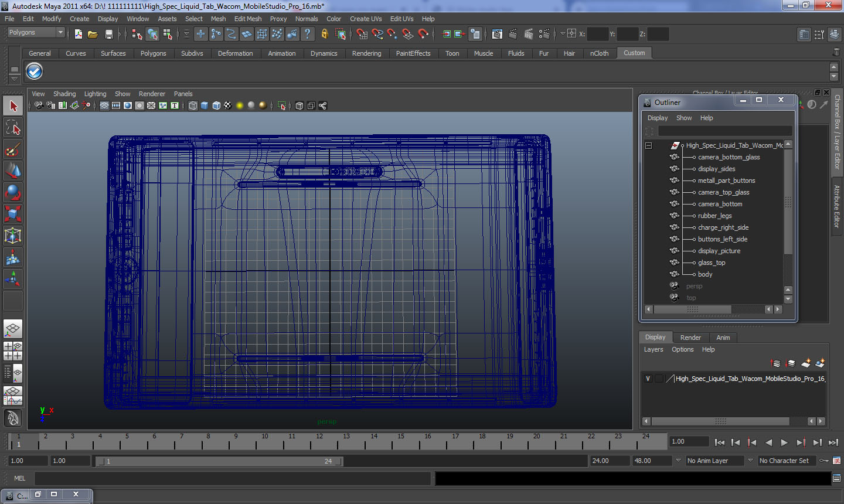Open the help question mark icon
The image size is (844, 504).
coord(307,34)
